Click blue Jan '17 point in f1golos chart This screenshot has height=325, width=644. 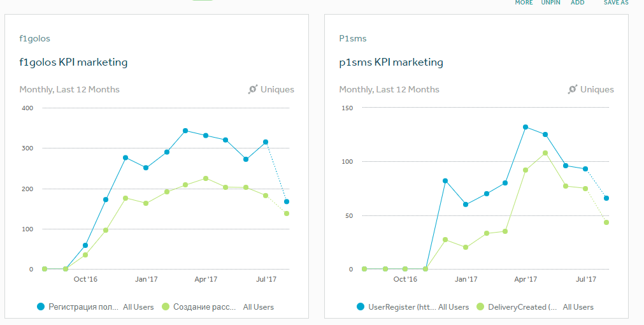(146, 168)
